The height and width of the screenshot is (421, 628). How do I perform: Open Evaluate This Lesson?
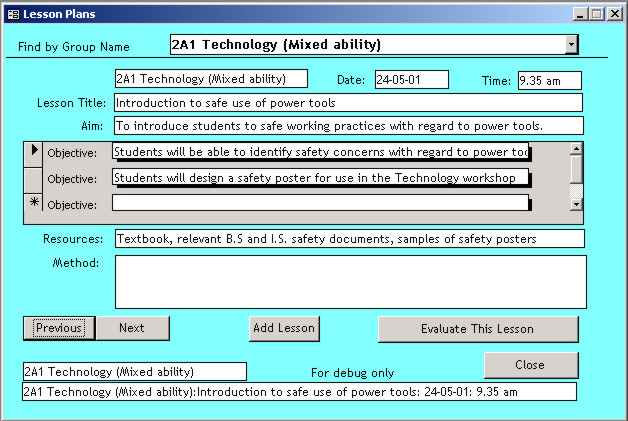pyautogui.click(x=478, y=329)
